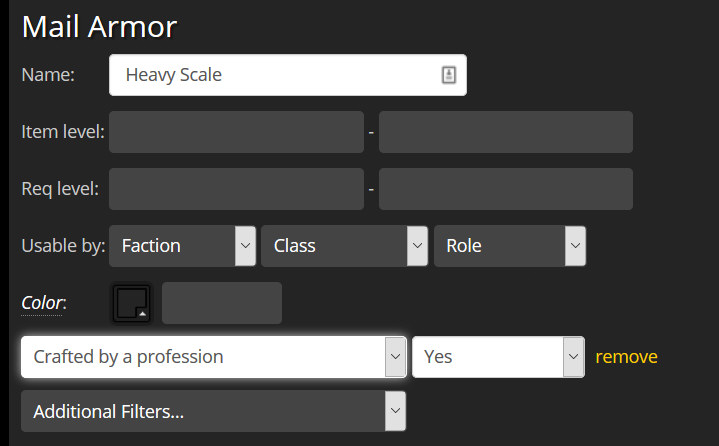Open the Crafted by a profession dropdown
The width and height of the screenshot is (719, 446).
click(x=213, y=357)
